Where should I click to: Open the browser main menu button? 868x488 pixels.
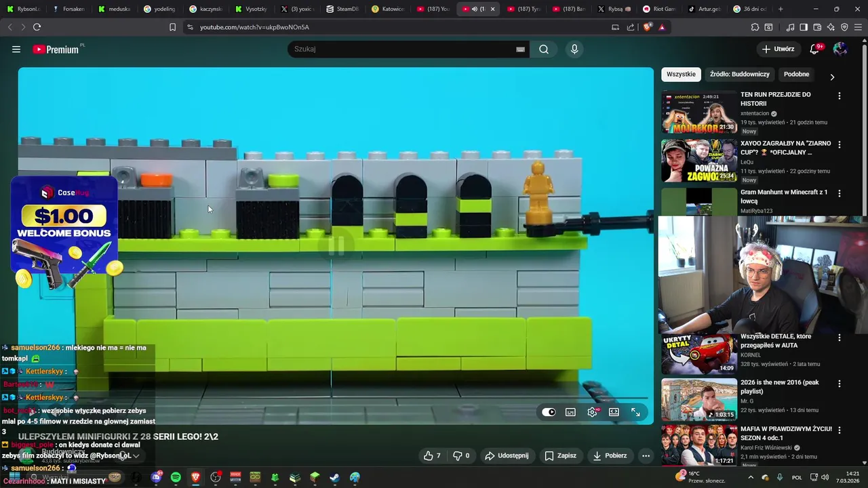click(859, 27)
